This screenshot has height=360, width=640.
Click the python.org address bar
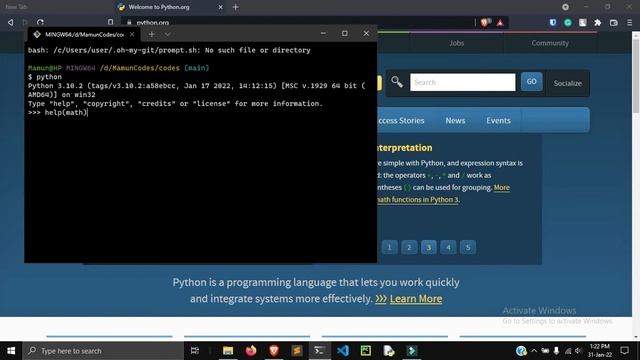point(298,22)
